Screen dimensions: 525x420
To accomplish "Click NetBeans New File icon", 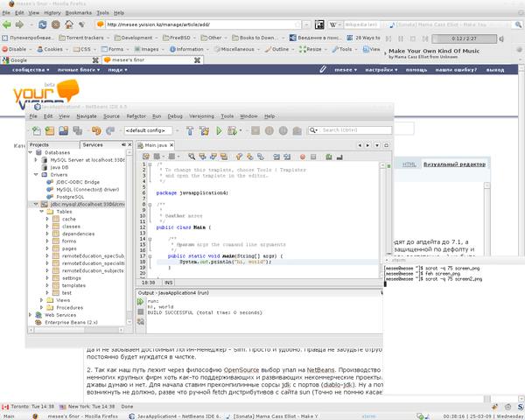I will (x=37, y=130).
